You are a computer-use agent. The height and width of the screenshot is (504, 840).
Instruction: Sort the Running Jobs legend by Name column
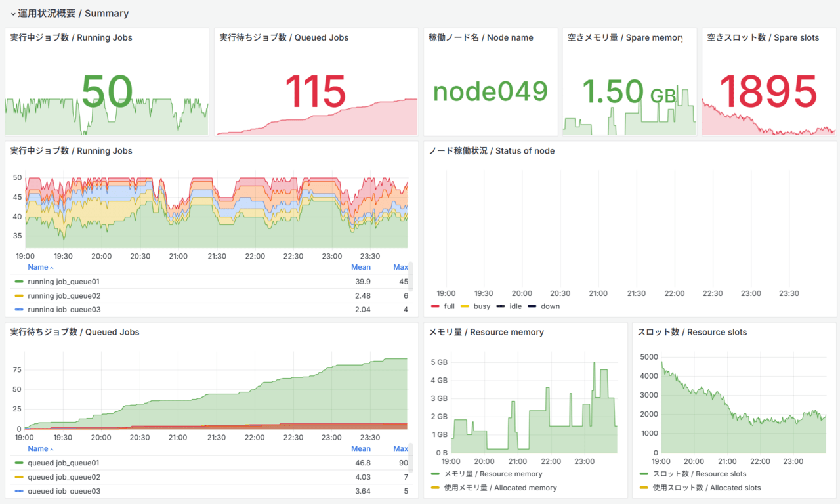[x=38, y=267]
